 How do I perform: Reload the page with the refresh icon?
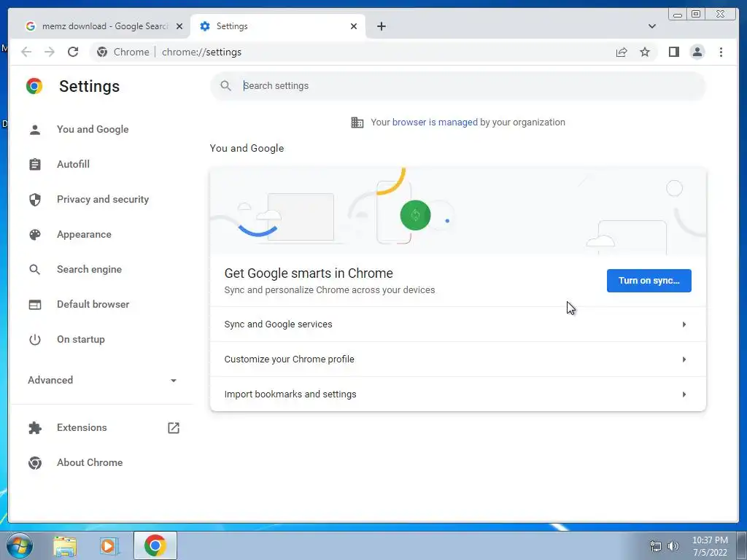tap(73, 52)
